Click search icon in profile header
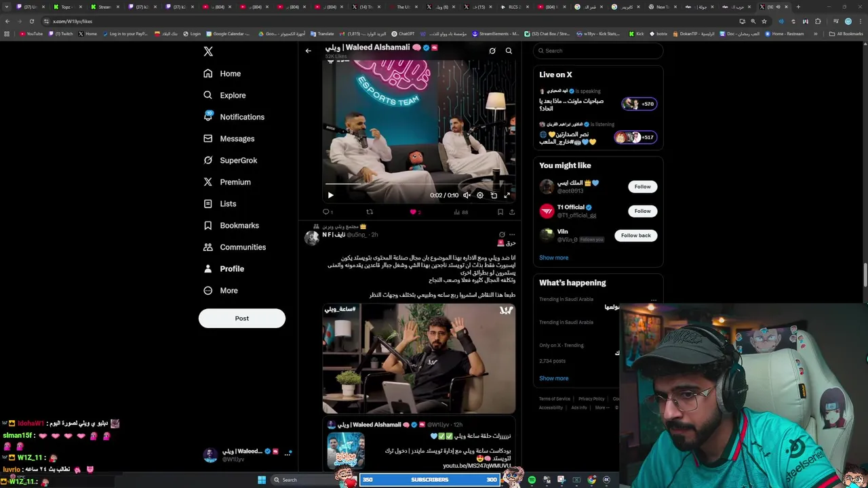This screenshot has width=868, height=488. click(x=509, y=50)
